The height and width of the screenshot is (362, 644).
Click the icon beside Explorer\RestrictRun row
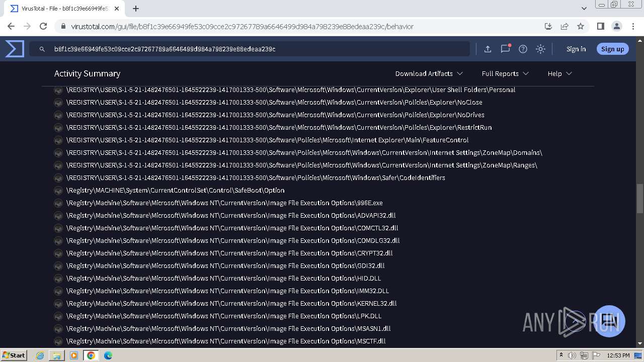pos(58,128)
